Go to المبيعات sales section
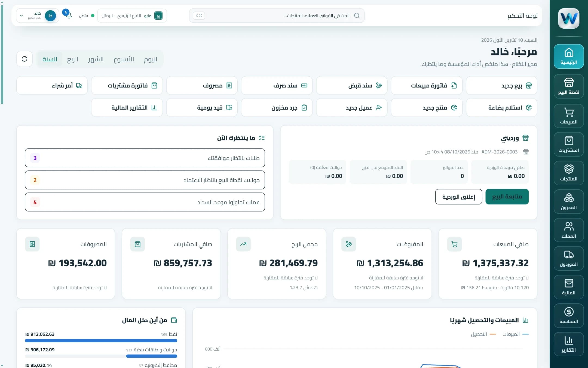The height and width of the screenshot is (368, 588). coord(568,116)
